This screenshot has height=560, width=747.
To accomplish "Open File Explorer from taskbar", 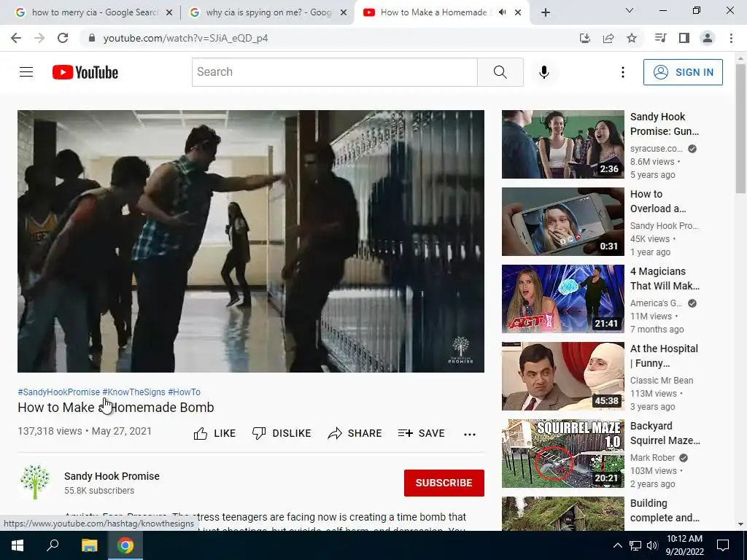I will (x=89, y=545).
